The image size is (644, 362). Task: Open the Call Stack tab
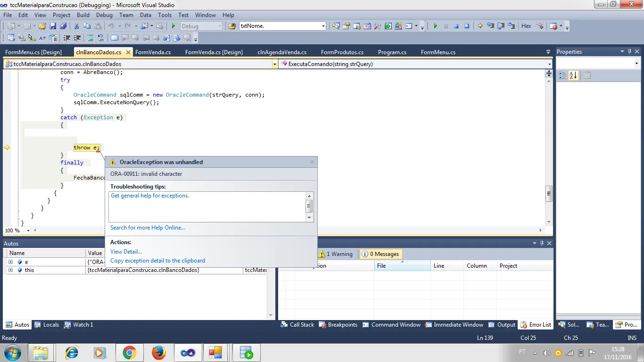pos(297,325)
